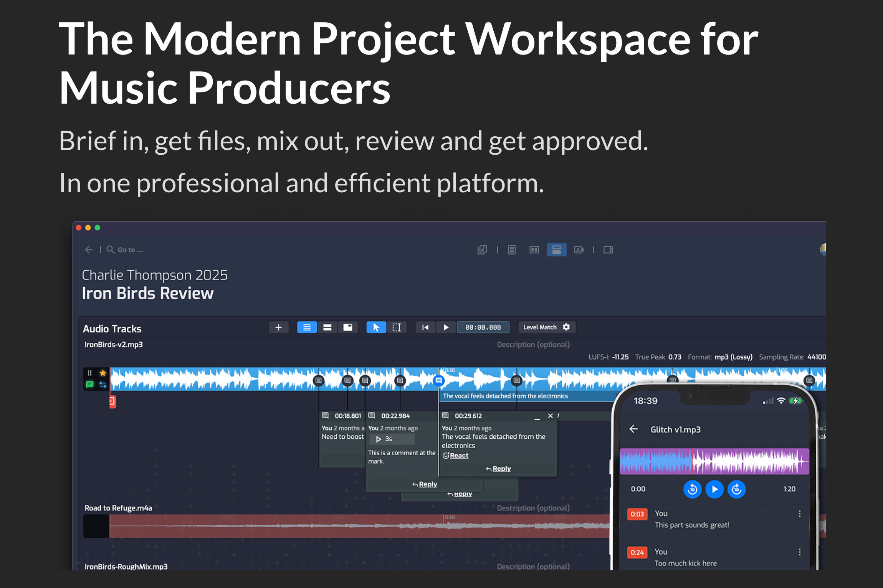Switch to the single-panel layout icon
Viewport: 883px width, 588px height.
click(x=512, y=250)
